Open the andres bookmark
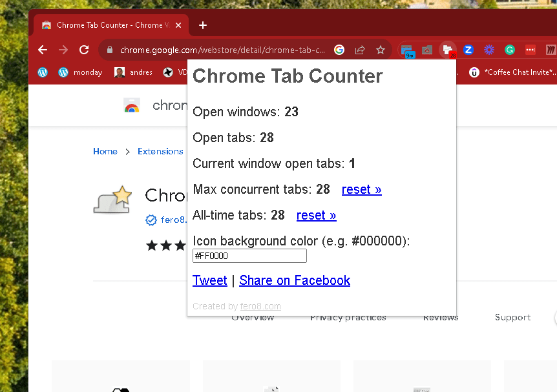The height and width of the screenshot is (392, 557). (133, 72)
